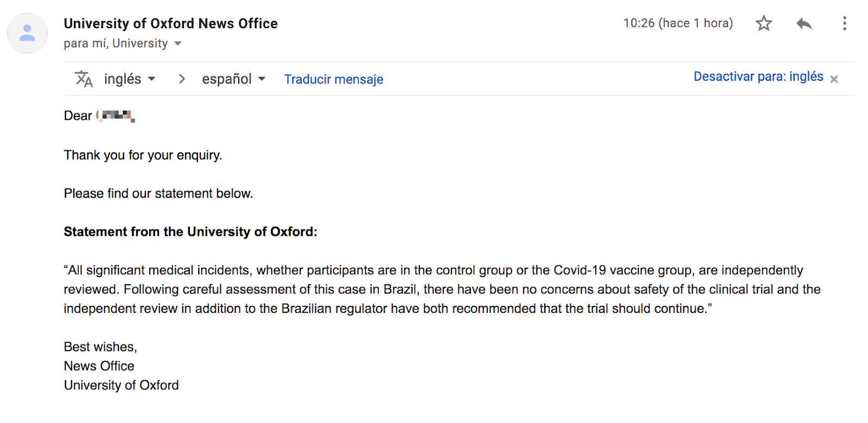Expand recipient details arrow next to University

click(177, 43)
